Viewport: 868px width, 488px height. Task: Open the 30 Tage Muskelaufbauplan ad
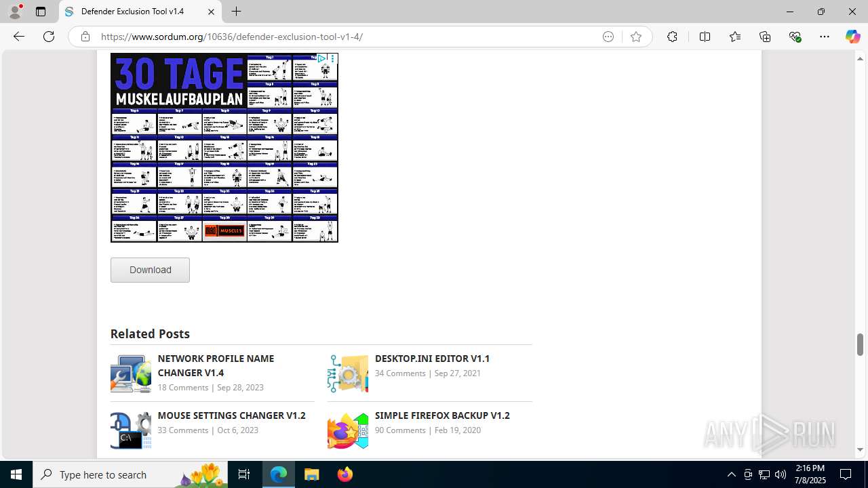[x=224, y=148]
